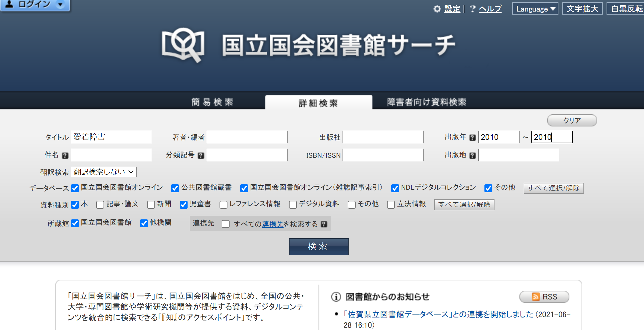Uncheck database その他 checkbox
This screenshot has width=644, height=330.
[x=488, y=188]
